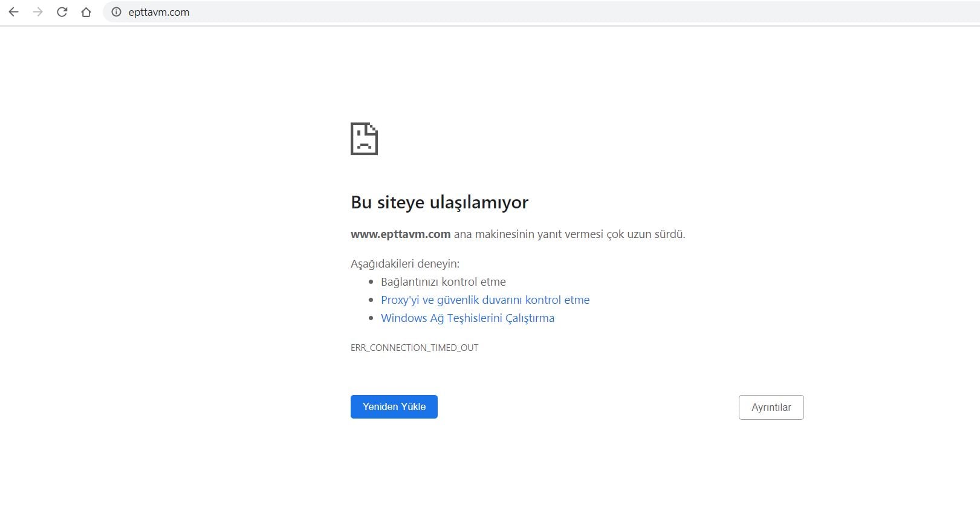The image size is (980, 514).
Task: Run 'Windows Ağ Teşhislerini Çalıştırma' link
Action: point(467,318)
